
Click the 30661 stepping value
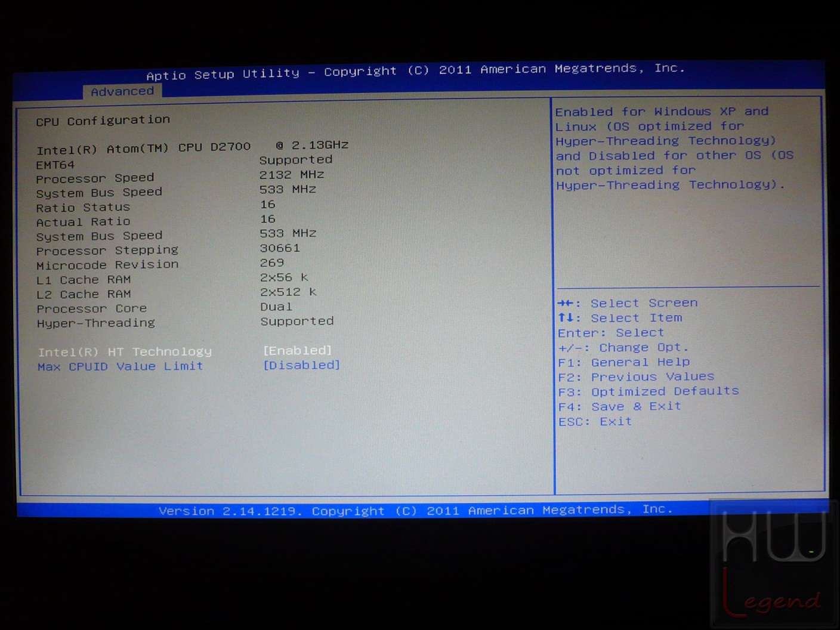[x=280, y=248]
